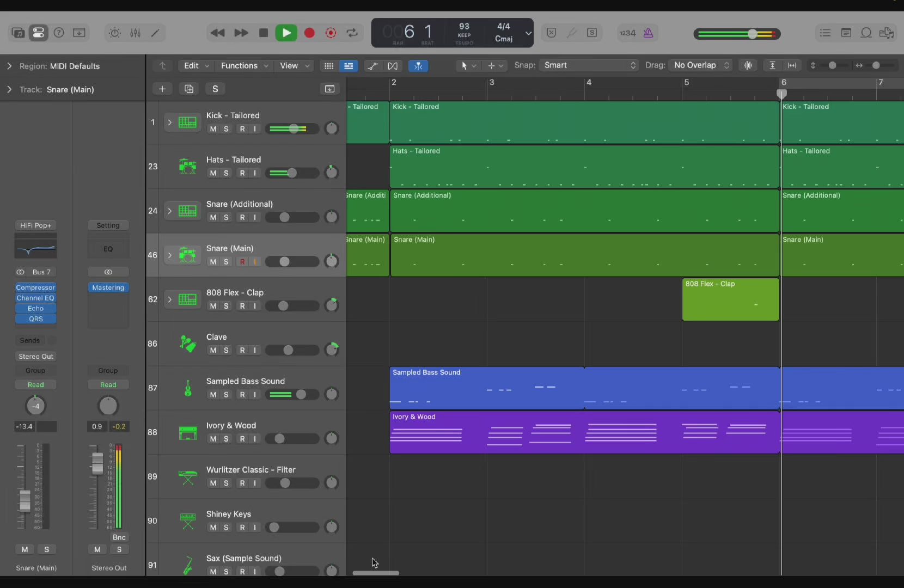
Task: Click the metronome icon
Action: 648,33
